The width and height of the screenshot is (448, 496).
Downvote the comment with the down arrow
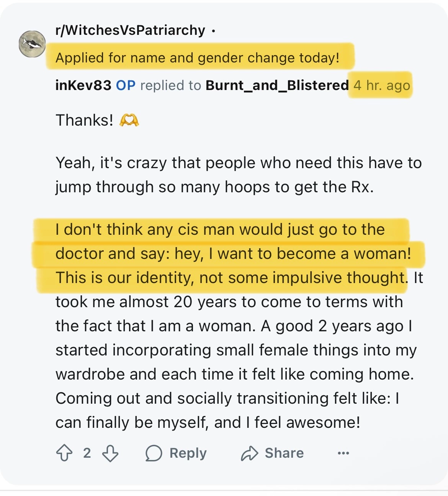click(x=110, y=453)
